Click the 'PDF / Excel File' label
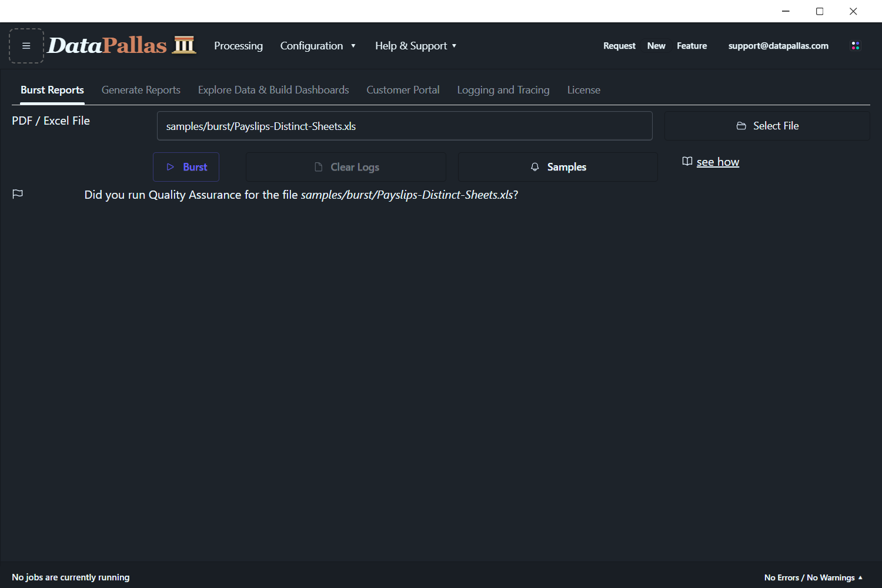Viewport: 882px width, 588px height. [x=51, y=121]
